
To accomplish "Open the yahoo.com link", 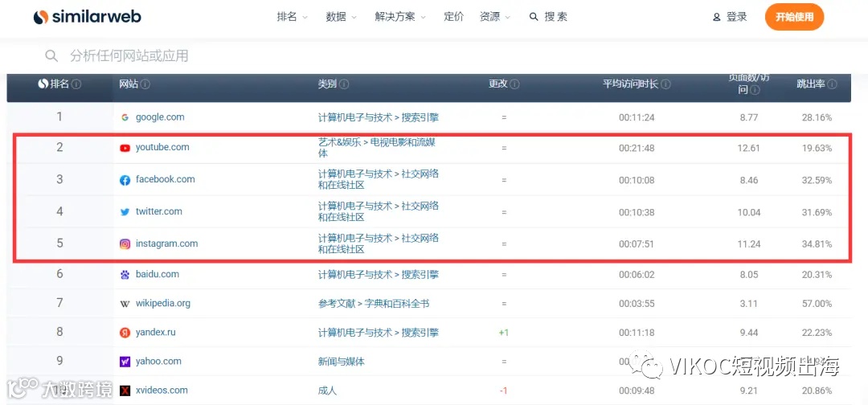I will tap(158, 362).
